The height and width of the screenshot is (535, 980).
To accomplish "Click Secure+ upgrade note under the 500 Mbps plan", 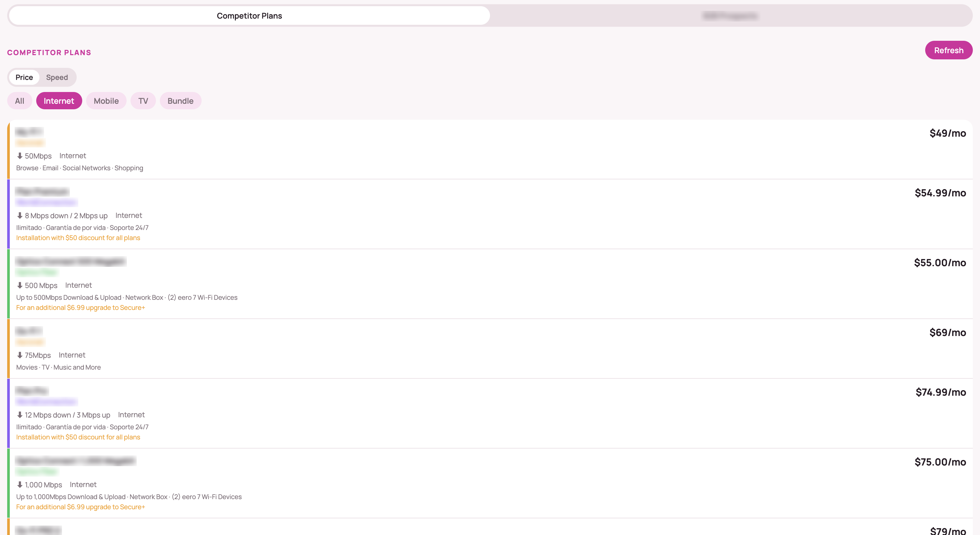I will click(x=81, y=307).
